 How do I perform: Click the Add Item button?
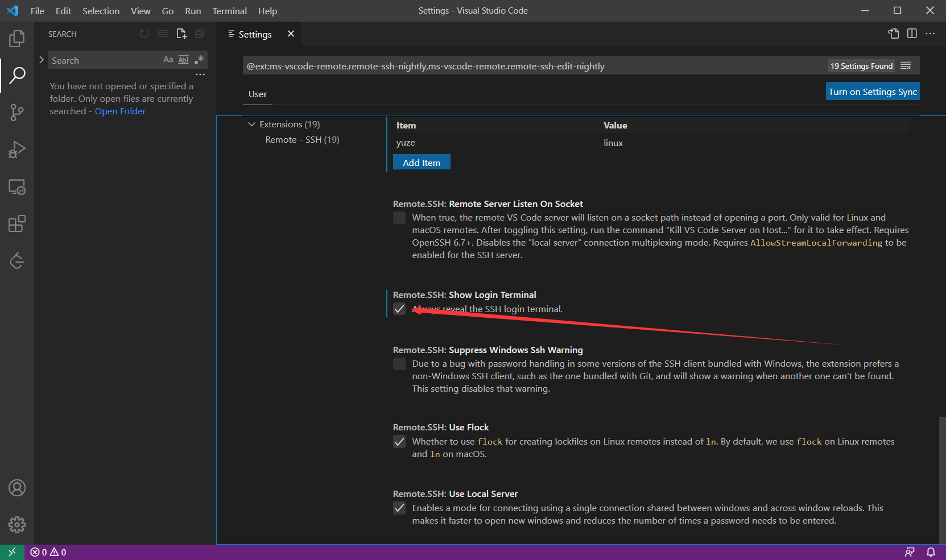point(422,162)
